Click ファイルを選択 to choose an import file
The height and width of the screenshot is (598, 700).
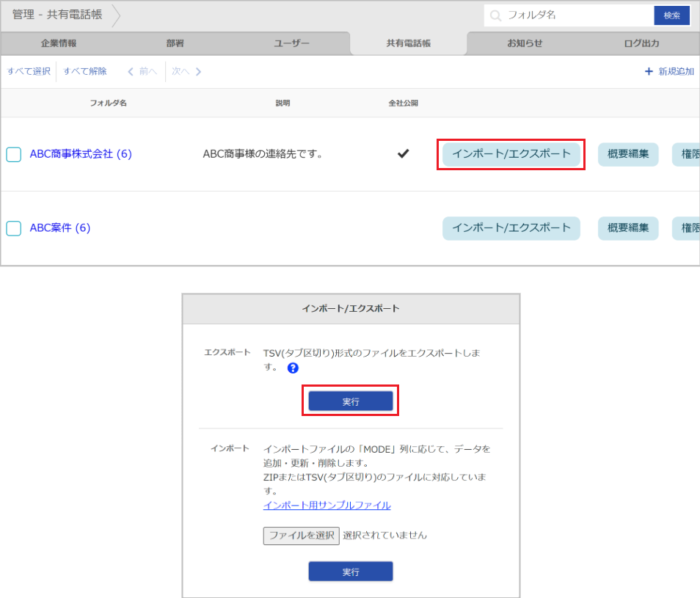(x=301, y=535)
